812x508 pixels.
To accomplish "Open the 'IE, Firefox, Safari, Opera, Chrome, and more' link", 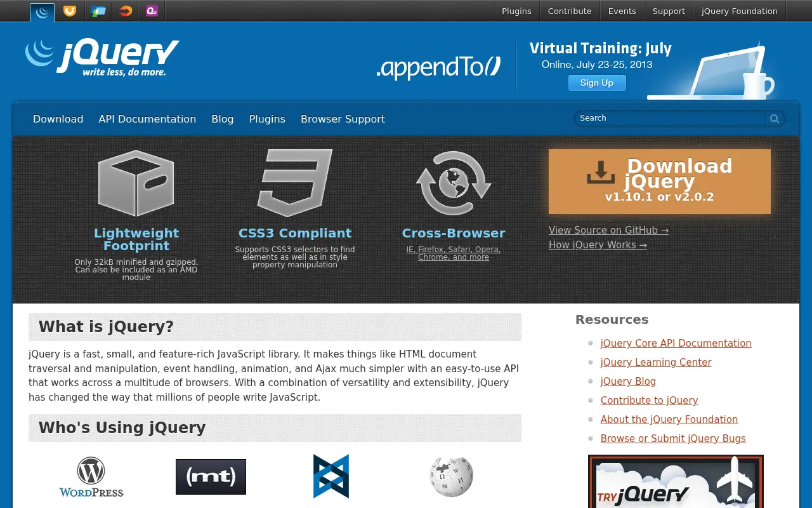I will tap(454, 253).
